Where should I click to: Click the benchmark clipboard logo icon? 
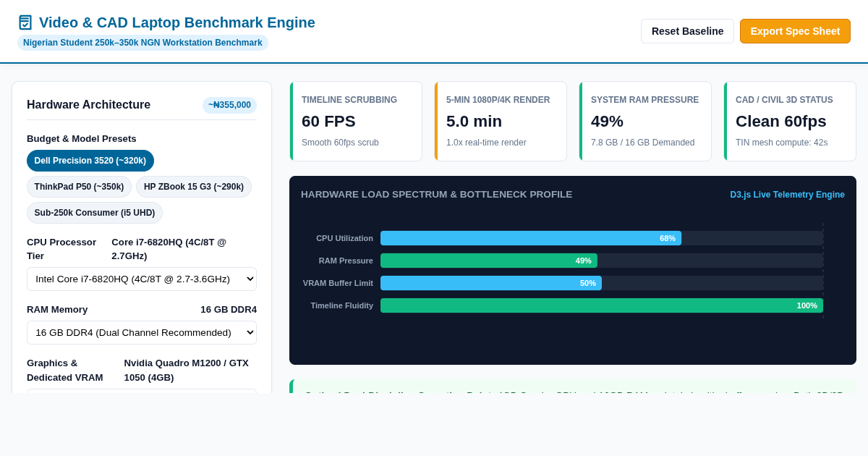pyautogui.click(x=25, y=22)
